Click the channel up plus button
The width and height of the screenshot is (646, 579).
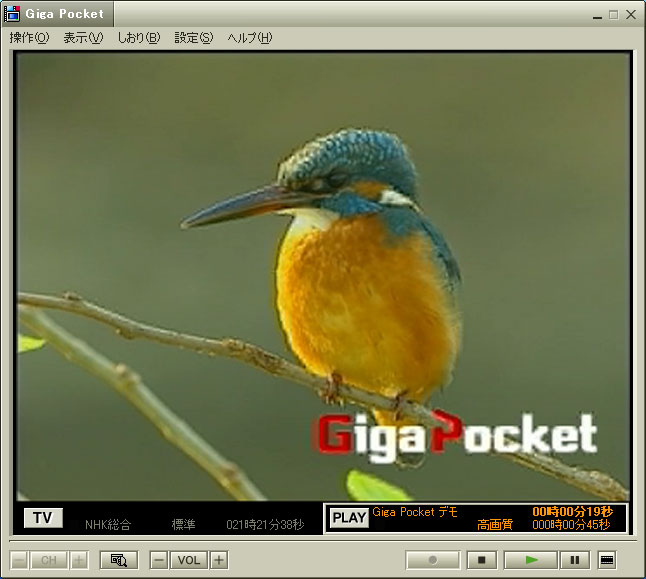(79, 560)
